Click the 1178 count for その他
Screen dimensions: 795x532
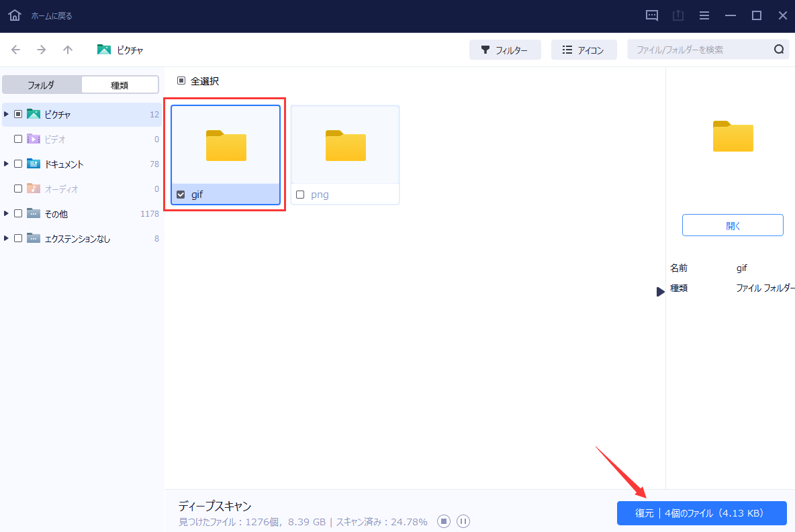(x=150, y=213)
